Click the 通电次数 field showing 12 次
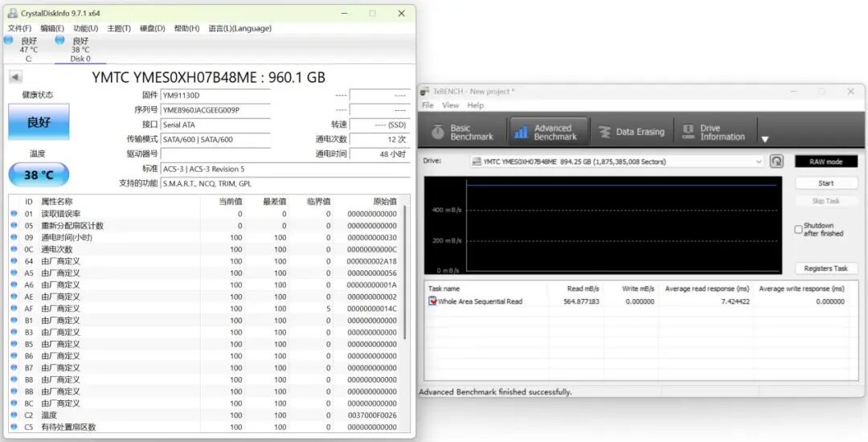This screenshot has height=442, width=868. (x=379, y=139)
